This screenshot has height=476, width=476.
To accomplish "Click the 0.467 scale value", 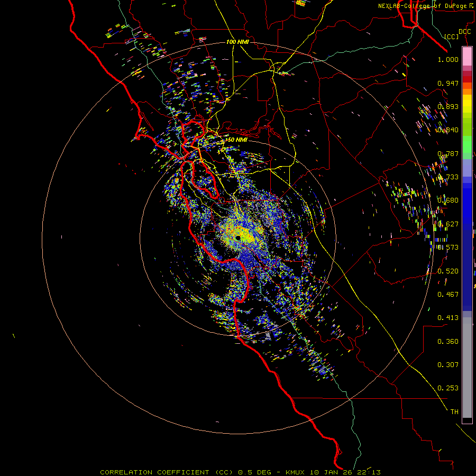I will click(448, 294).
